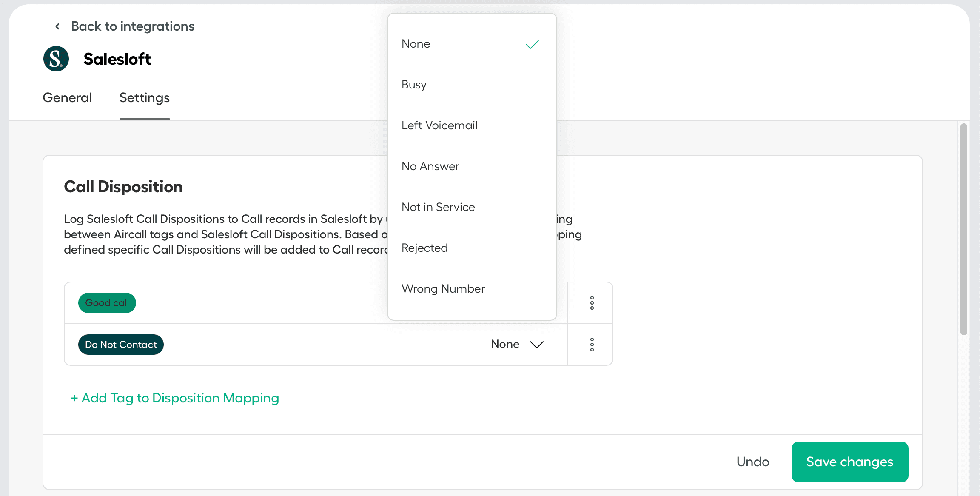
Task: Select Busy from the disposition list
Action: coord(414,85)
